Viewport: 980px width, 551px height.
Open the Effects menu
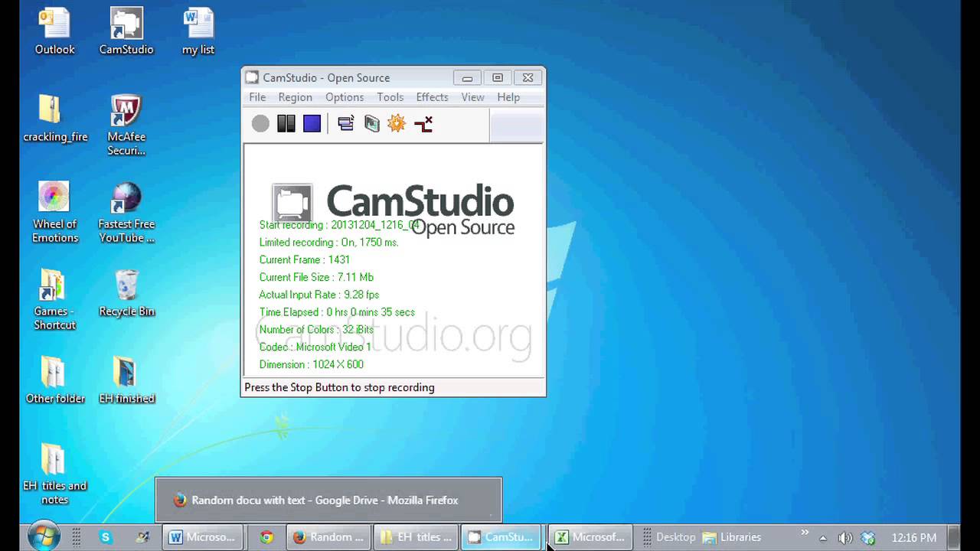click(432, 97)
